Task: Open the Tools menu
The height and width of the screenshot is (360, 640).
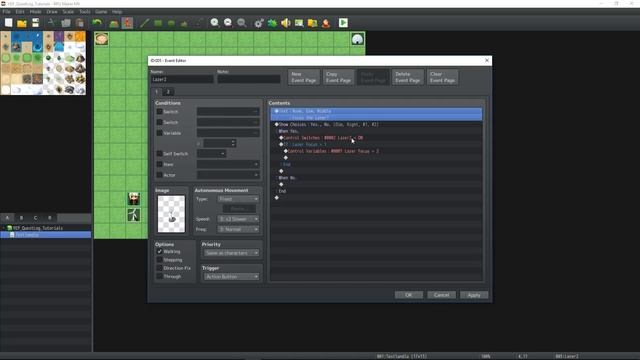Action: [x=84, y=12]
